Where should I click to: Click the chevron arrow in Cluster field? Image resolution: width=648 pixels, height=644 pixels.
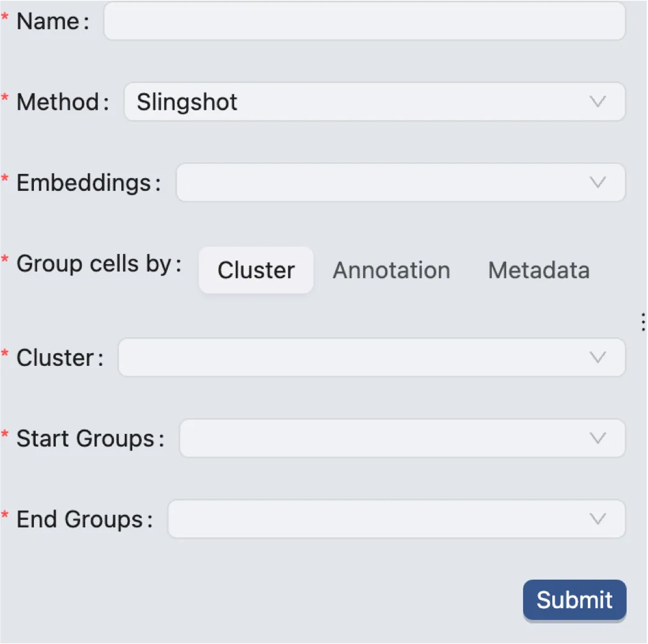[598, 357]
